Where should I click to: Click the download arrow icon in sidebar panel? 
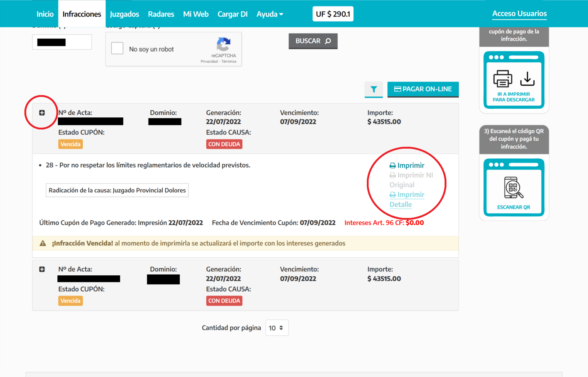click(x=528, y=78)
